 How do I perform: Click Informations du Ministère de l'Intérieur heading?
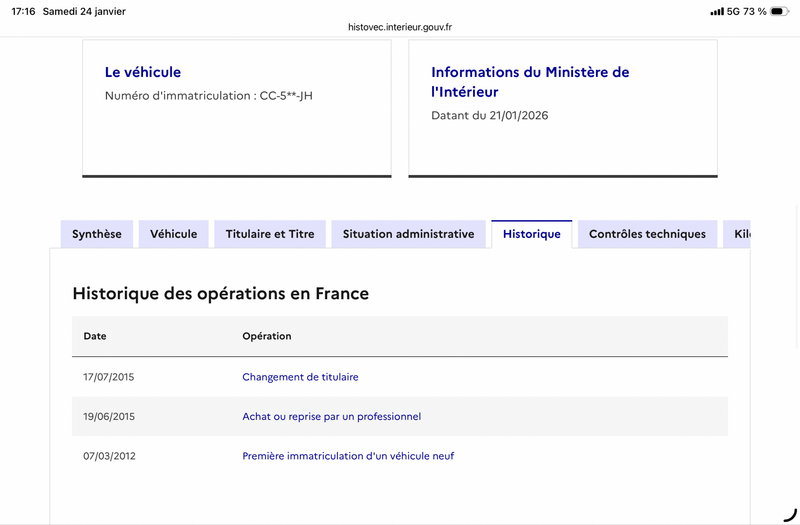(x=530, y=82)
